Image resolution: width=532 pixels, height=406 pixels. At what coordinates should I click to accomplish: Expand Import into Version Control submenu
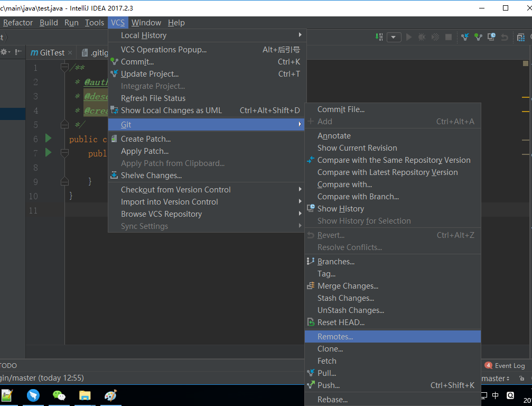206,202
